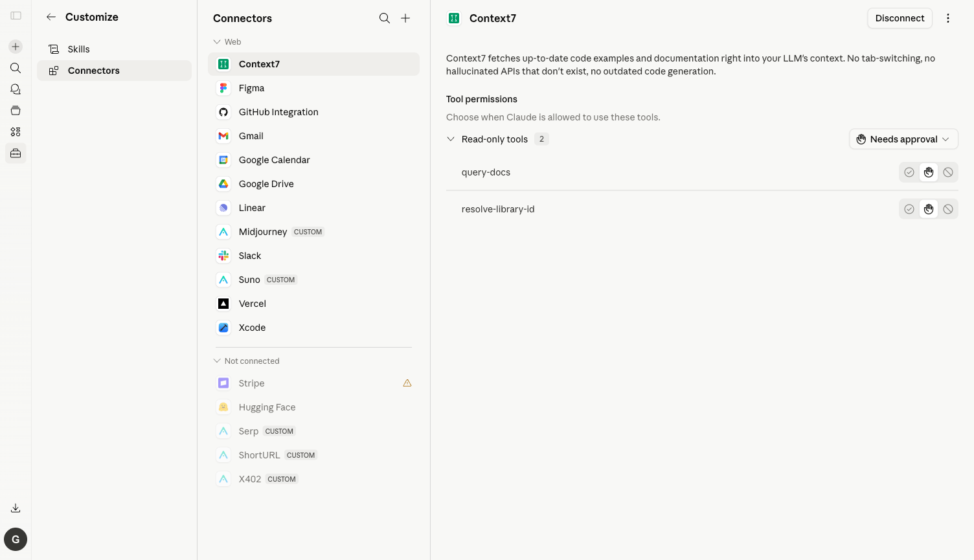Open projects icon in left rail
This screenshot has width=974, height=560.
point(16,111)
